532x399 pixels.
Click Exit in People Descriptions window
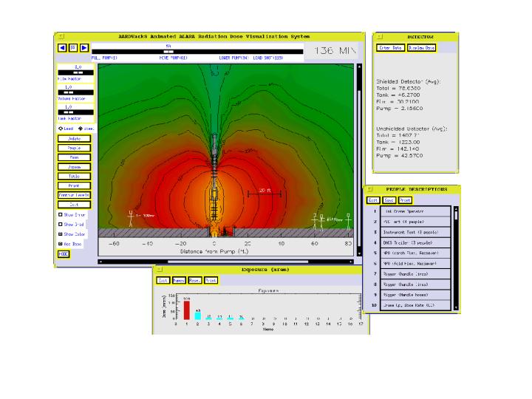coord(373,200)
